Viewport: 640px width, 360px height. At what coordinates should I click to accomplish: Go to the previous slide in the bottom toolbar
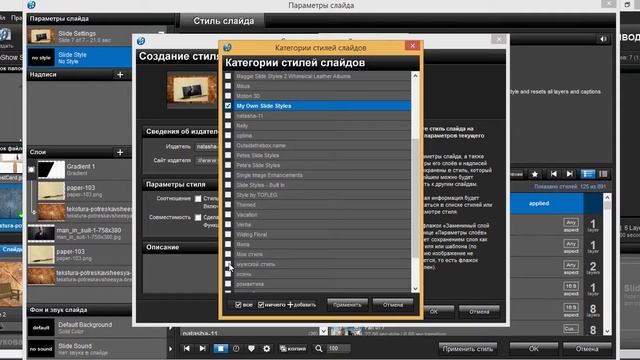[187, 349]
